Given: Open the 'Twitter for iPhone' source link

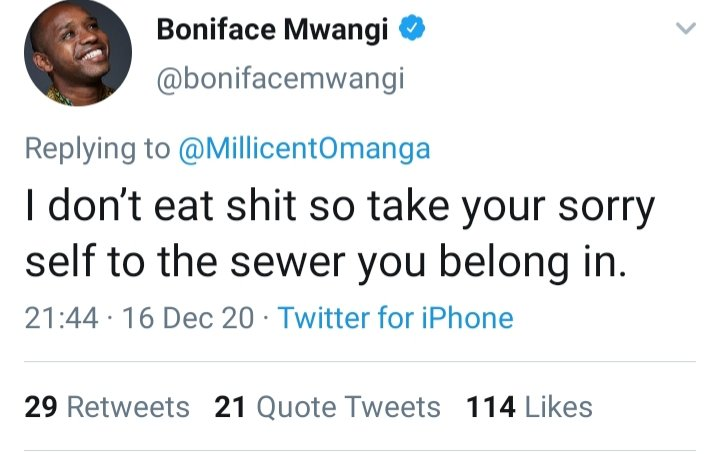Looking at the screenshot, I should click(395, 318).
